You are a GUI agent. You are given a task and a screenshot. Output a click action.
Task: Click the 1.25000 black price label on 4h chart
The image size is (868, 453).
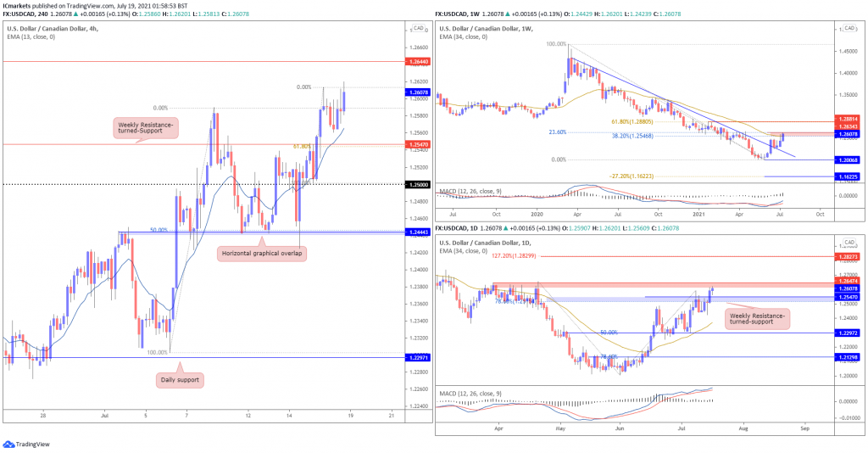pyautogui.click(x=417, y=184)
